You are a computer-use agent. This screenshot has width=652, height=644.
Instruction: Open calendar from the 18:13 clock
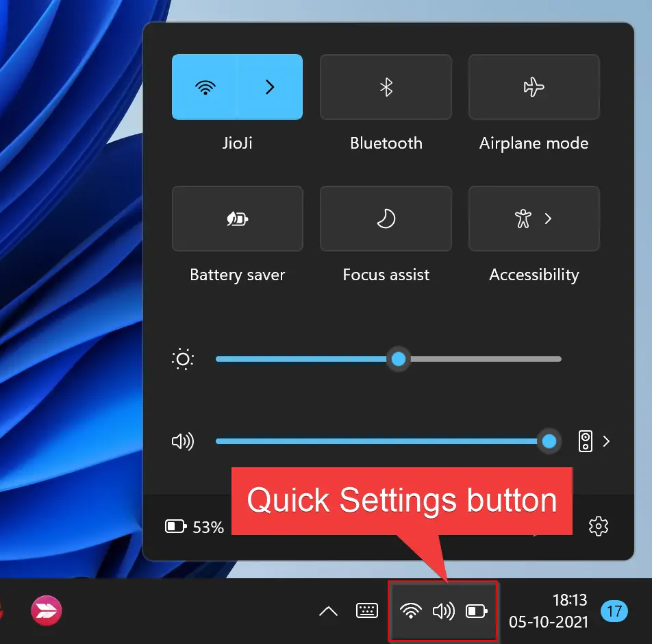(549, 610)
